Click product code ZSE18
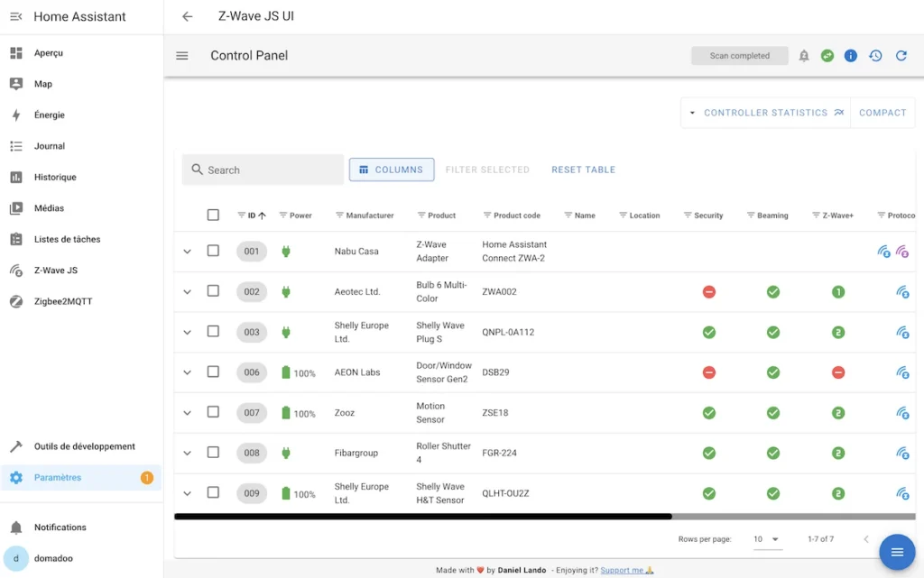Viewport: 924px width, 578px height. click(495, 413)
